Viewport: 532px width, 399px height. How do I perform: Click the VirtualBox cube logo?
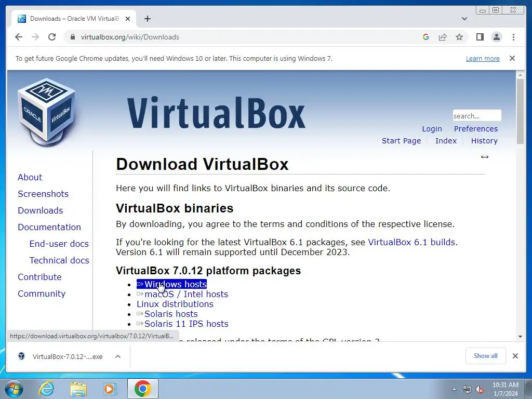point(46,112)
